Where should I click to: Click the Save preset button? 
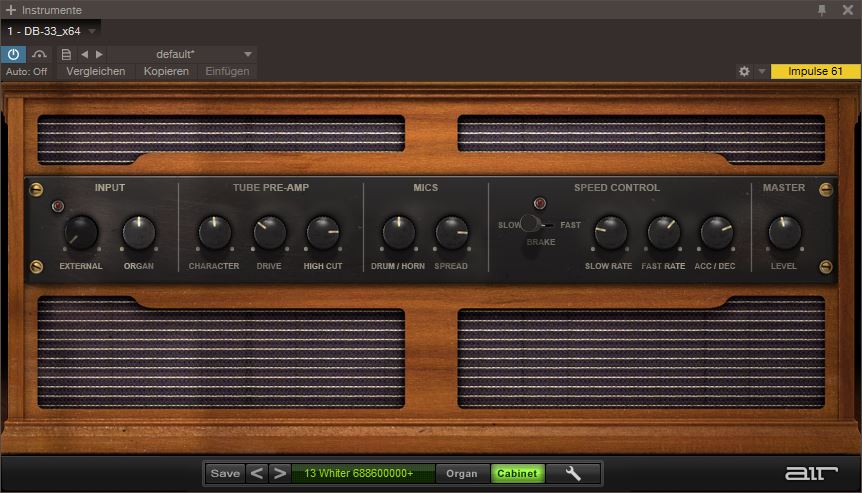click(225, 473)
